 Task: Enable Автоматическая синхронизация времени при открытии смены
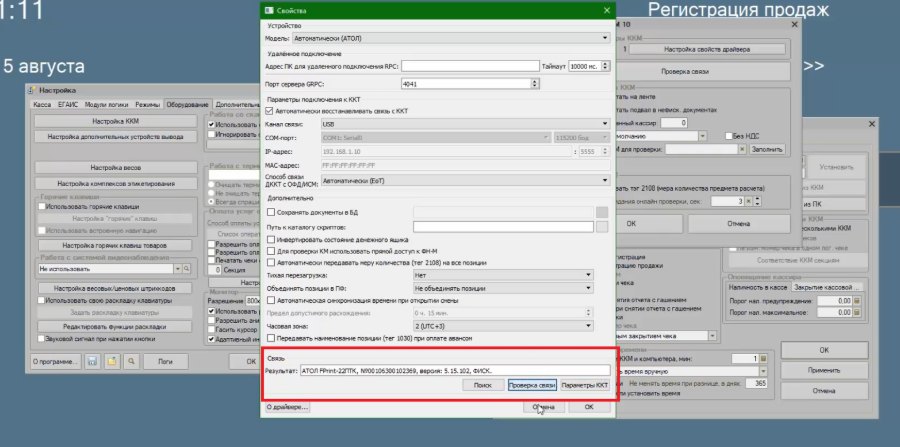click(271, 300)
